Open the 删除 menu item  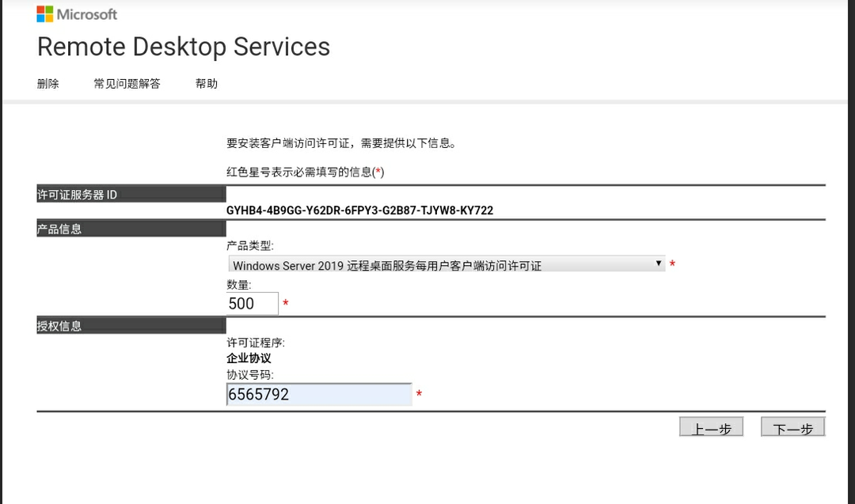click(x=48, y=83)
